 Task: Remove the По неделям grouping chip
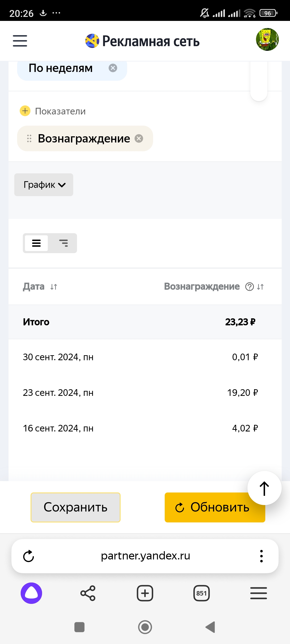[113, 68]
